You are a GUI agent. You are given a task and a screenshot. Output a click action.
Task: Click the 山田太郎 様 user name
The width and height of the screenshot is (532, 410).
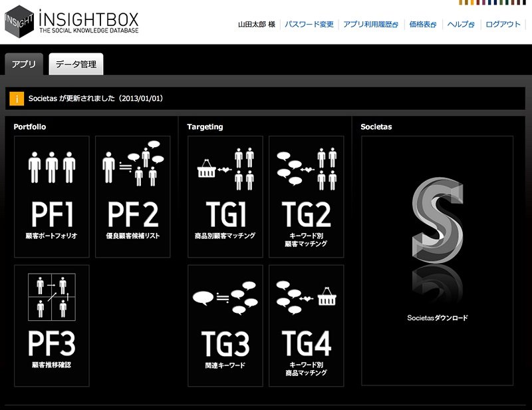pos(257,25)
